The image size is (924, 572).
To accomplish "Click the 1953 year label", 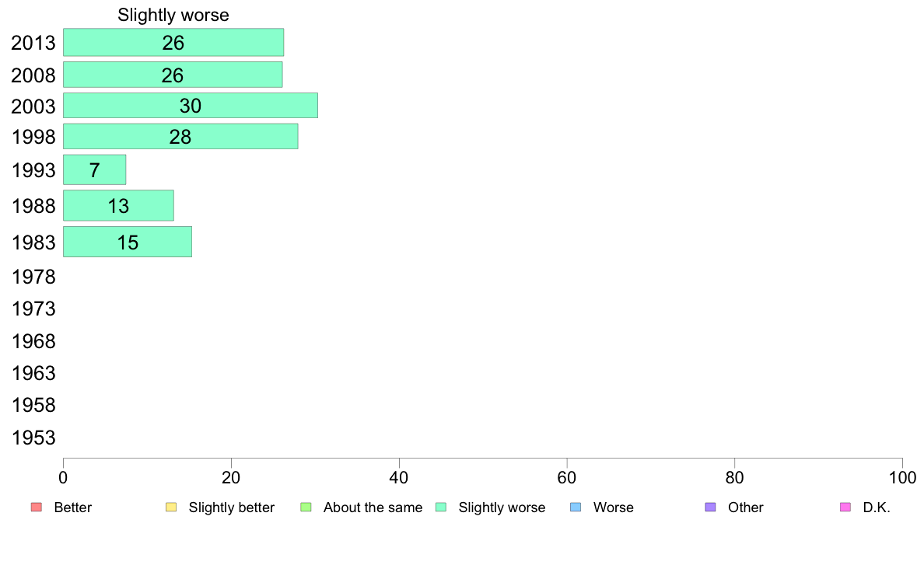I will click(33, 438).
